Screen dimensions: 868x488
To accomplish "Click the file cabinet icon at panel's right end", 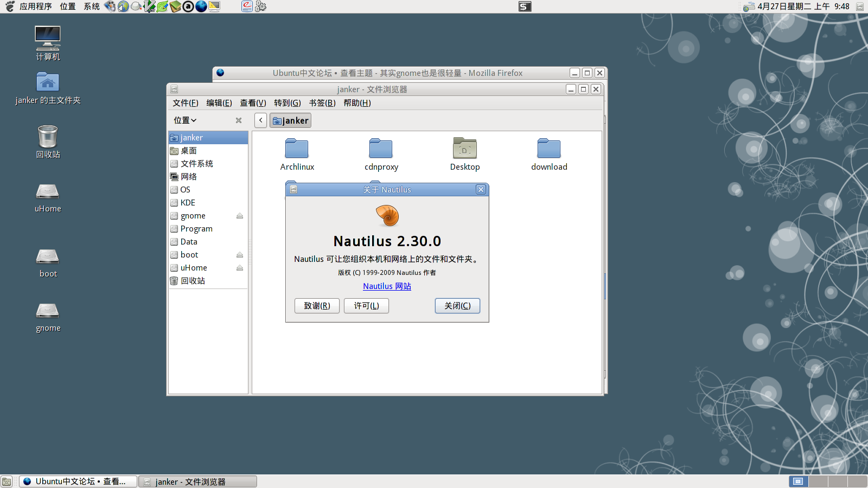I will pyautogui.click(x=859, y=7).
